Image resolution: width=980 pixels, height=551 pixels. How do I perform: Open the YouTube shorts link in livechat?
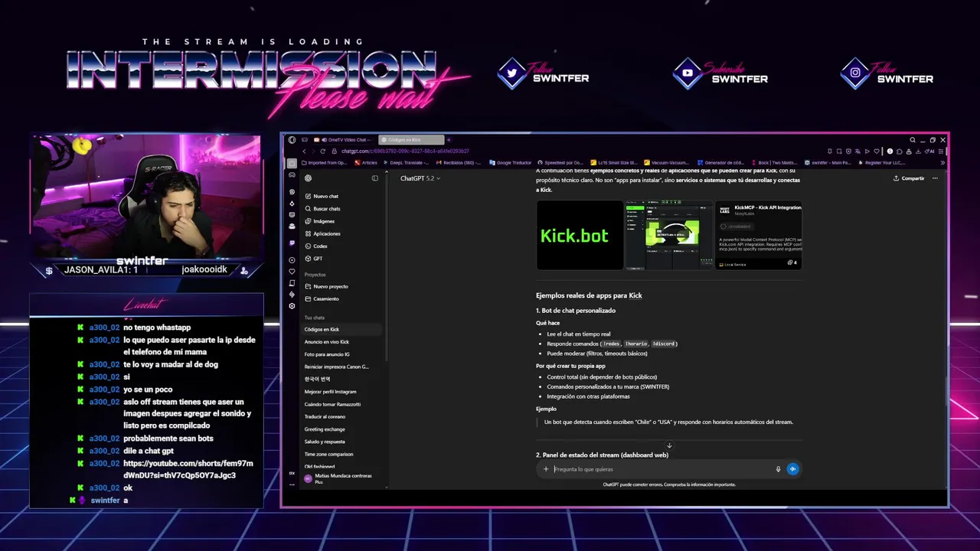click(188, 469)
